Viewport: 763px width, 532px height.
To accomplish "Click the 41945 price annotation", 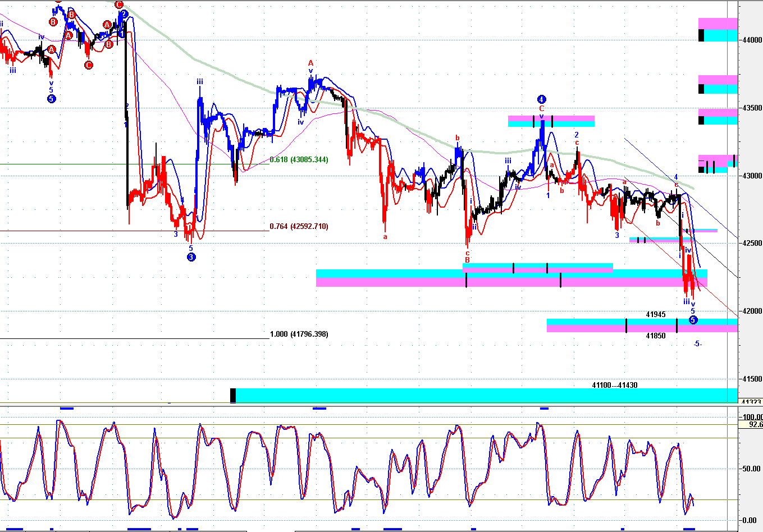I will (656, 315).
